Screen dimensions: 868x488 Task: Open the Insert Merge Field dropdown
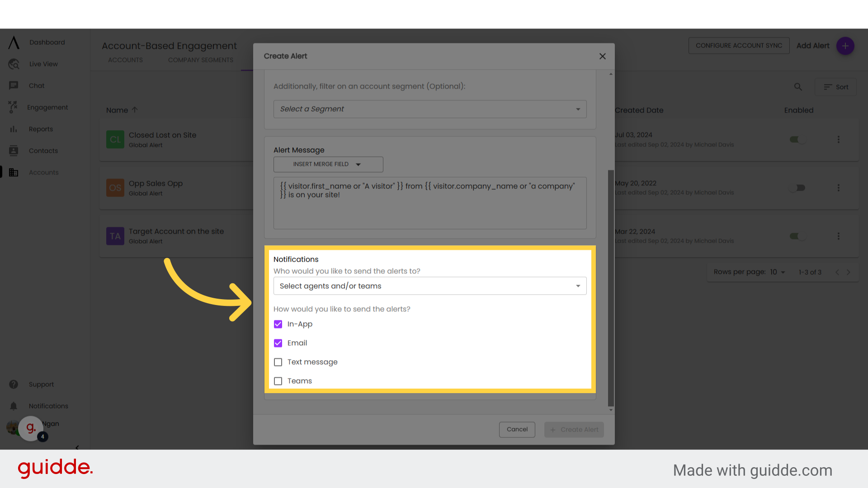(328, 164)
